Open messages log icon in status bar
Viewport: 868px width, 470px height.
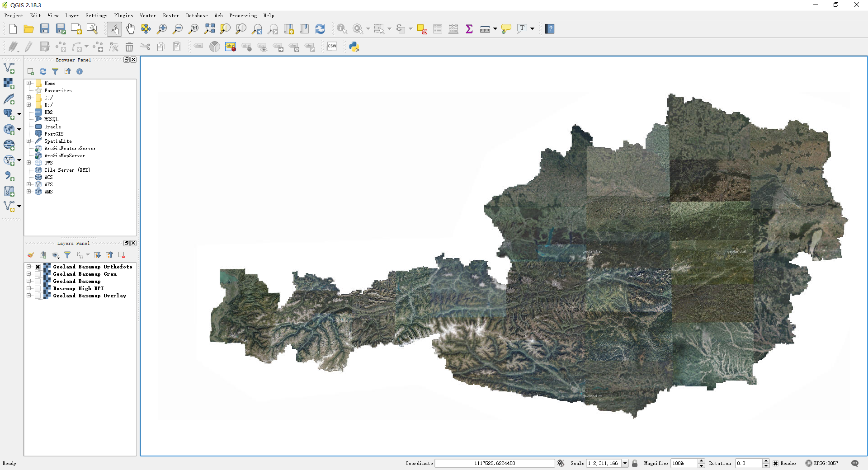[855, 463]
